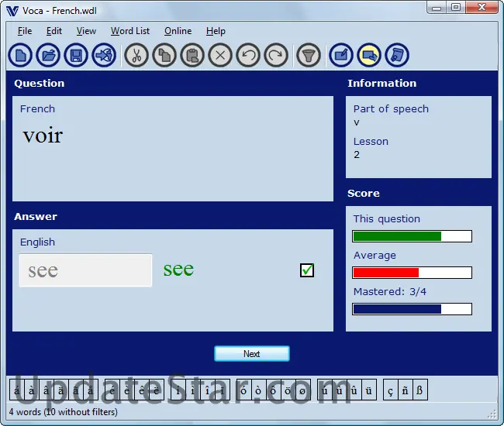The image size is (504, 426).
Task: Insert the å character
Action: pyautogui.click(x=91, y=390)
